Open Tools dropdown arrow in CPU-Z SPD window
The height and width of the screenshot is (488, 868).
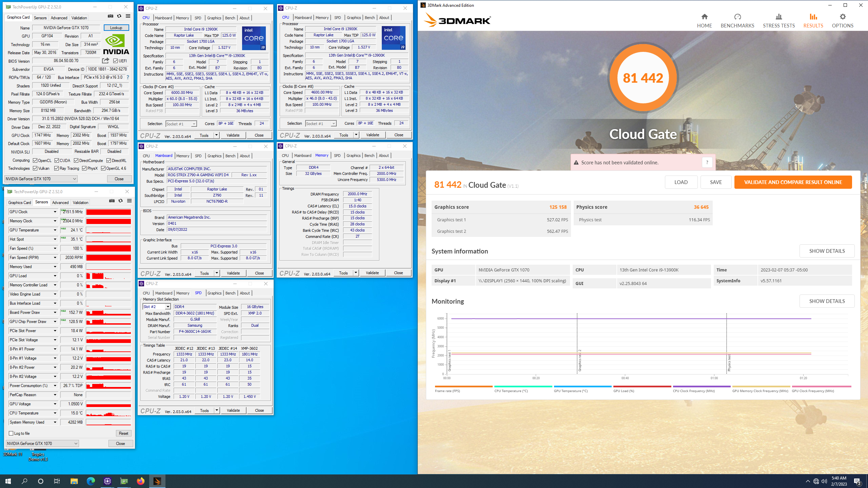[217, 410]
